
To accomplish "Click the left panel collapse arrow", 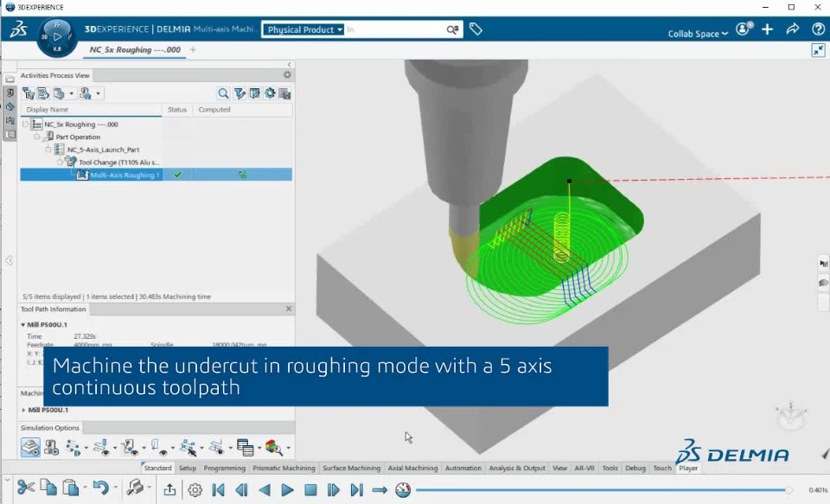I will coord(9,260).
